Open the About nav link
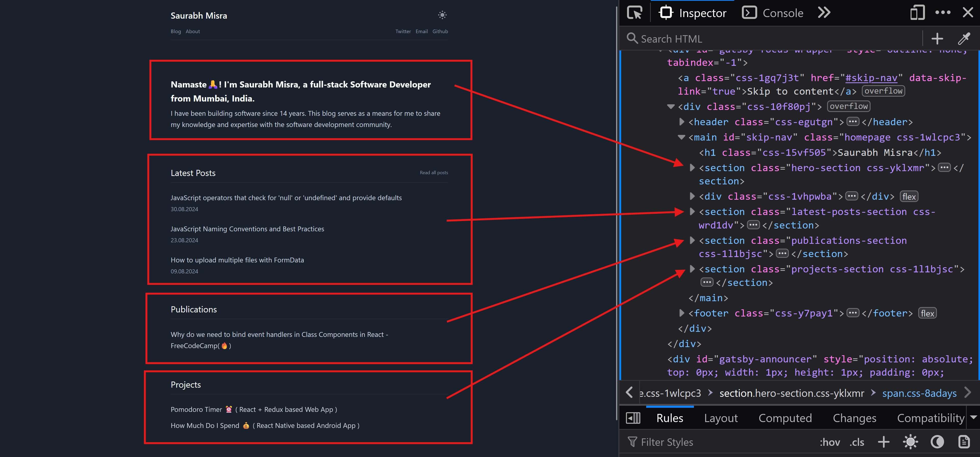This screenshot has width=980, height=457. point(192,31)
